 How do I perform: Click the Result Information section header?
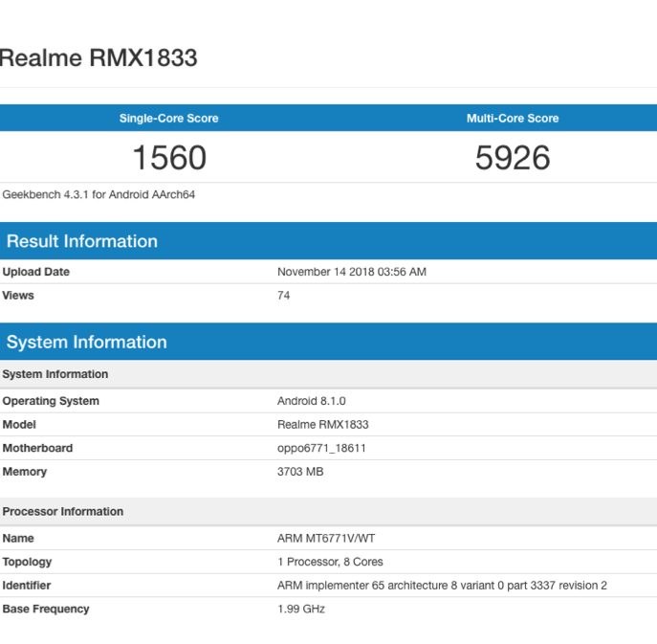(82, 241)
